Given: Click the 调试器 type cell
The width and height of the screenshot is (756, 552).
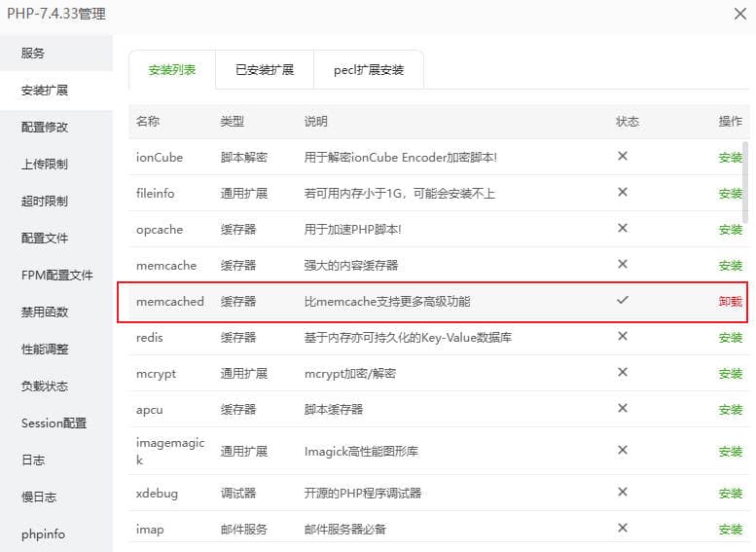Looking at the screenshot, I should (238, 494).
